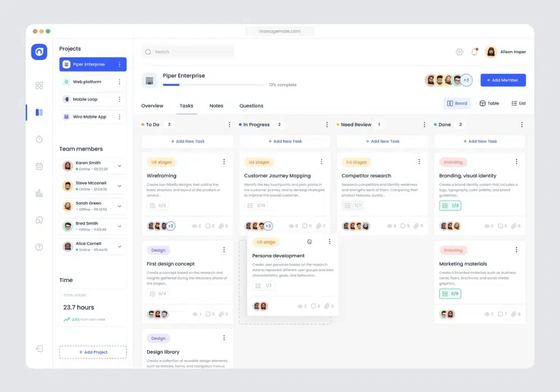Click the Add Member button

pos(503,80)
